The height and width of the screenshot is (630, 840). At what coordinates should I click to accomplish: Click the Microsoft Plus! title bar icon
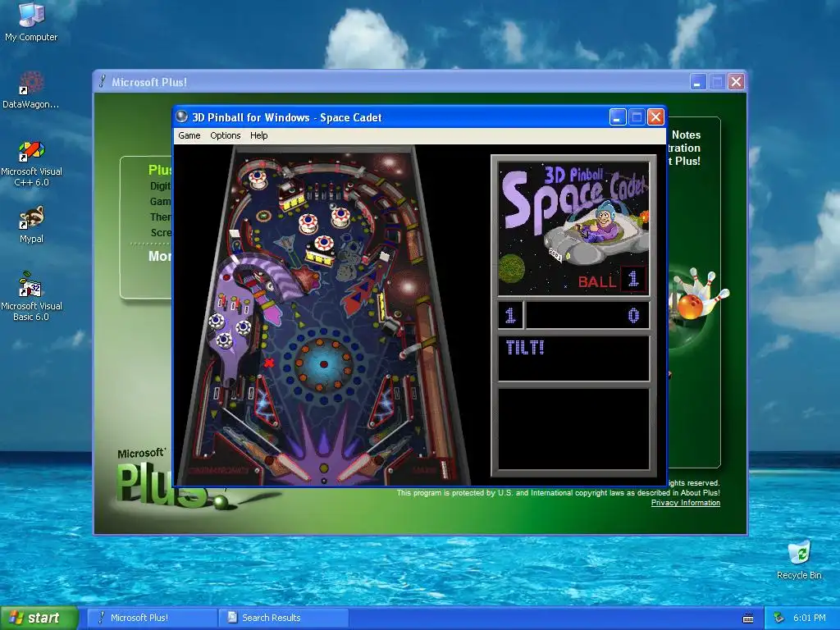[103, 81]
